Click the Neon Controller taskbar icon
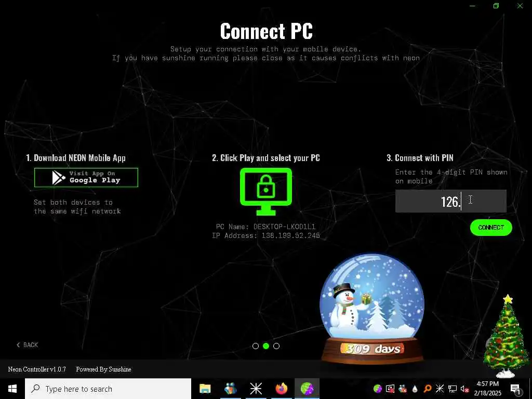The height and width of the screenshot is (399, 532). pyautogui.click(x=307, y=389)
